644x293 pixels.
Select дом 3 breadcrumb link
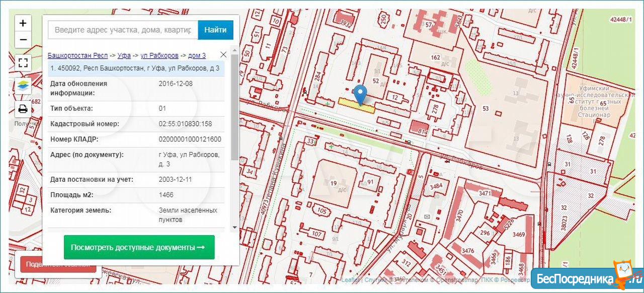197,56
